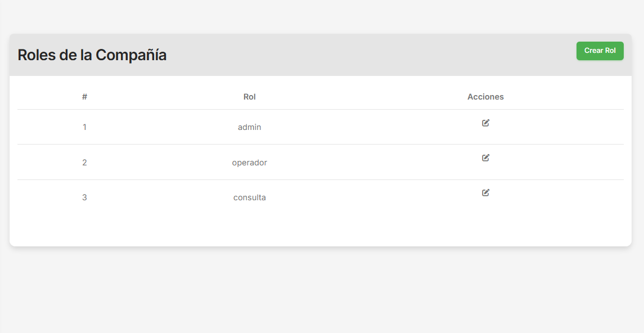Screen dimensions: 644x333
Task: Select the operador role name
Action: pos(249,163)
